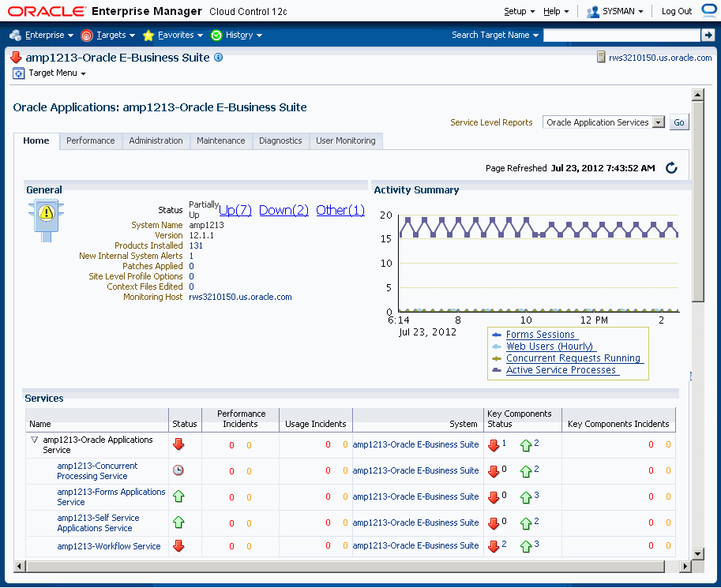
Task: Open the Help dropdown menu
Action: 556,12
